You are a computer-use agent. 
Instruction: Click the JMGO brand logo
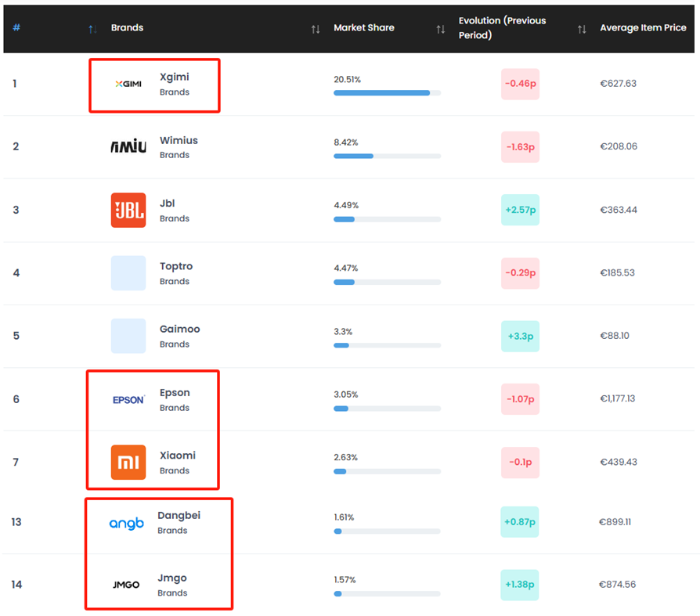pos(126,585)
